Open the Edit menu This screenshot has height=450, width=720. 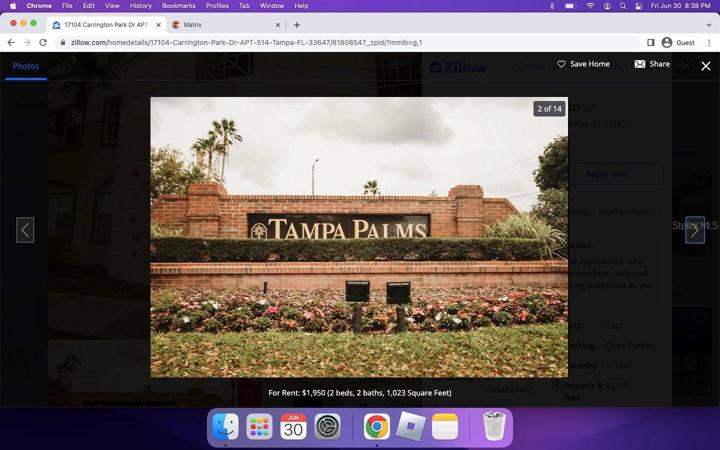click(x=89, y=6)
